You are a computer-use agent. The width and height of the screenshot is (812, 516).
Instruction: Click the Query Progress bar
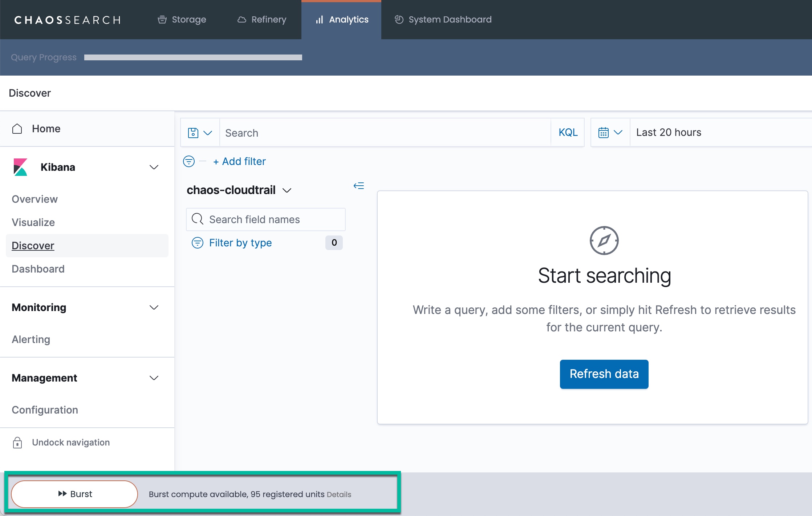(193, 57)
